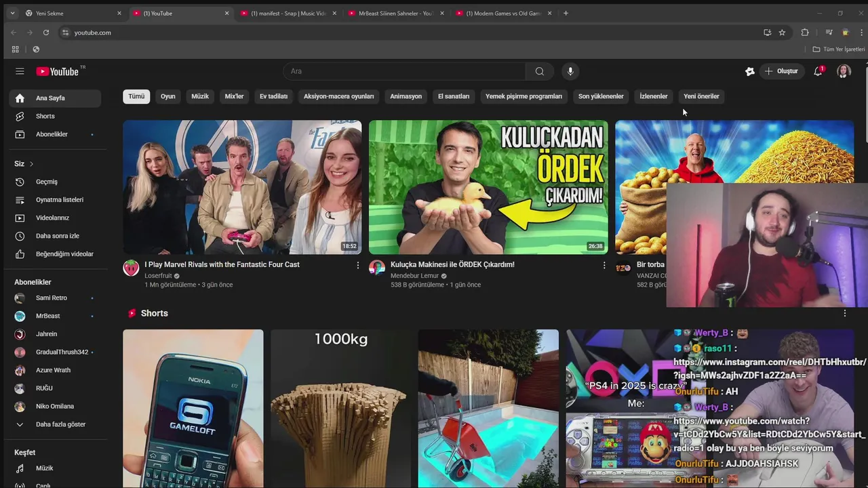This screenshot has height=488, width=868.
Task: Expand Daha fazla göster subscriptions
Action: (55, 424)
